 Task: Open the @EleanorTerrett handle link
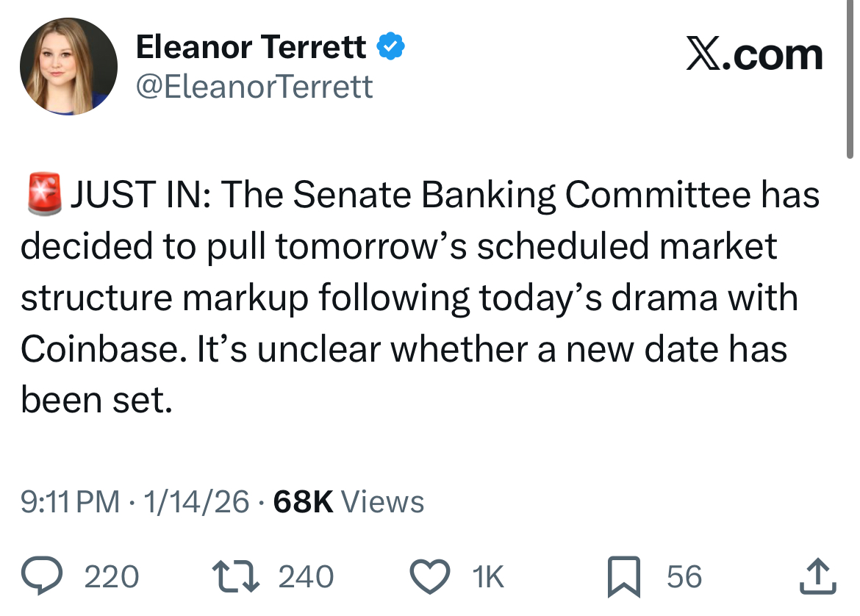pos(254,87)
